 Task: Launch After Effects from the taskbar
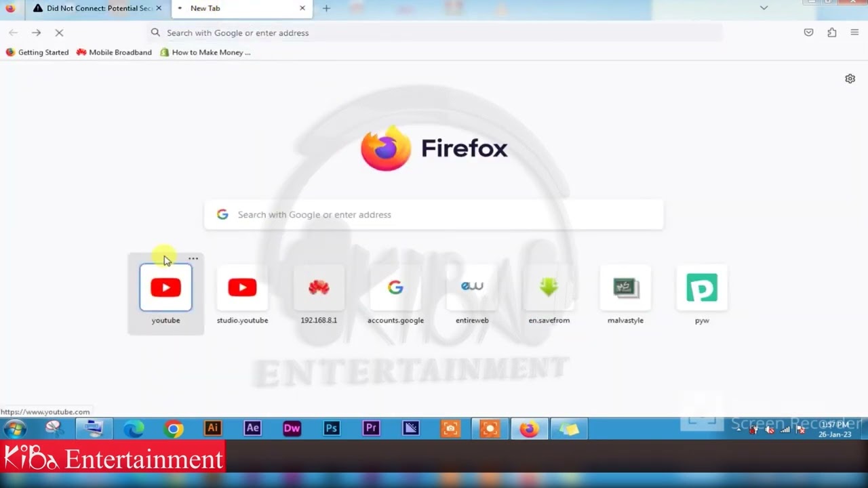[x=252, y=428]
